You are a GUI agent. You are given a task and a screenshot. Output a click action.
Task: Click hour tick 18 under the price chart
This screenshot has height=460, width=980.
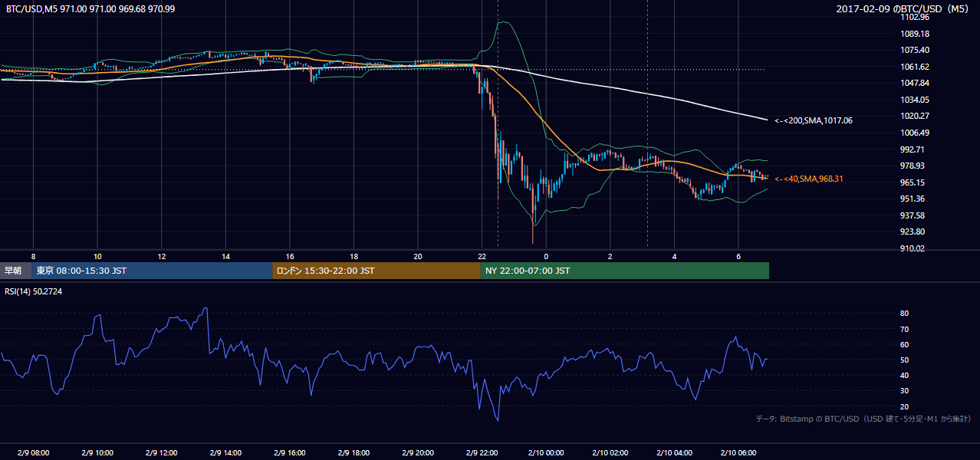coord(354,256)
